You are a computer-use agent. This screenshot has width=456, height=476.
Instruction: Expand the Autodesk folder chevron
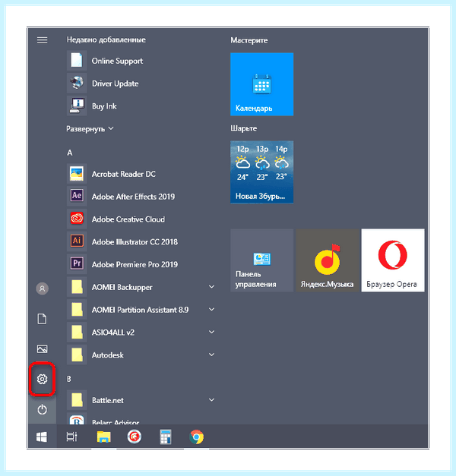tap(211, 355)
